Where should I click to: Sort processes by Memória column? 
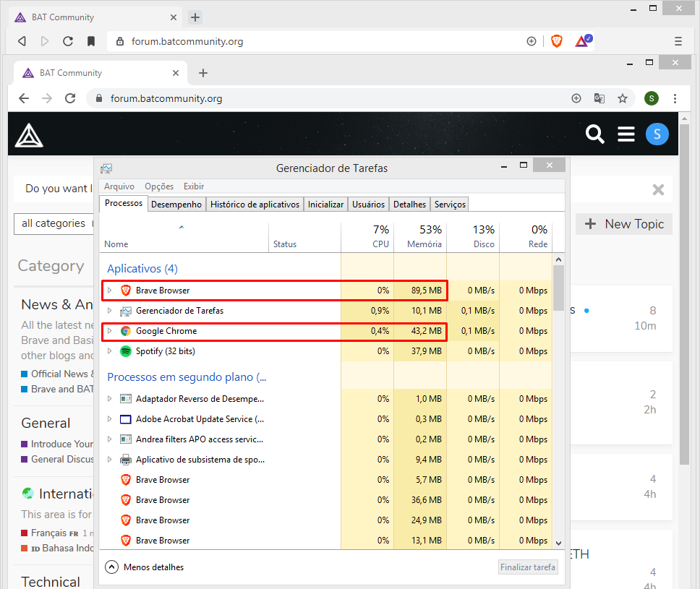tap(424, 244)
